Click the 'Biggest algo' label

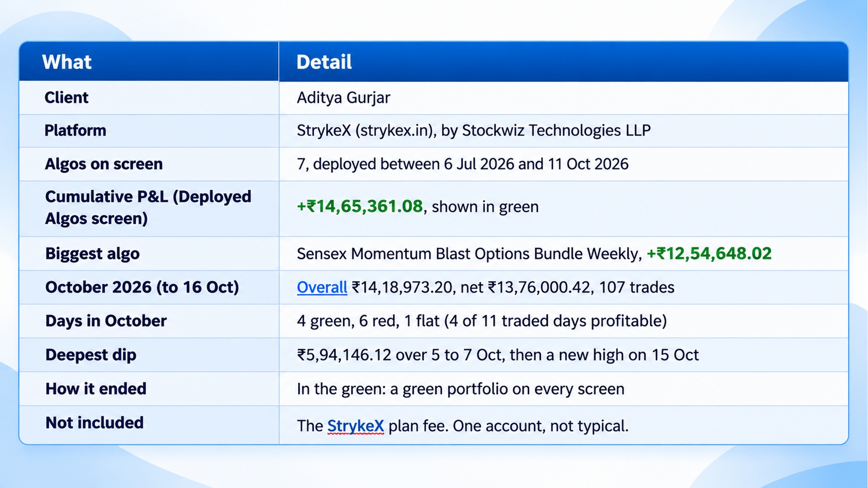93,254
